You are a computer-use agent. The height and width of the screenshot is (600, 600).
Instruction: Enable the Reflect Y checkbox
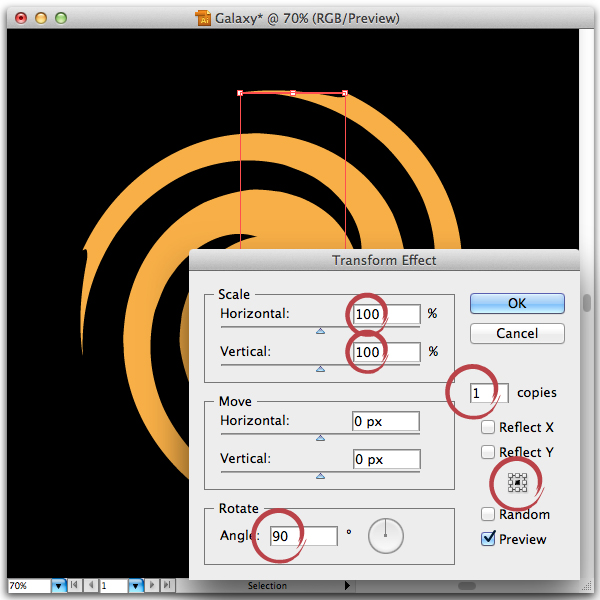point(488,452)
